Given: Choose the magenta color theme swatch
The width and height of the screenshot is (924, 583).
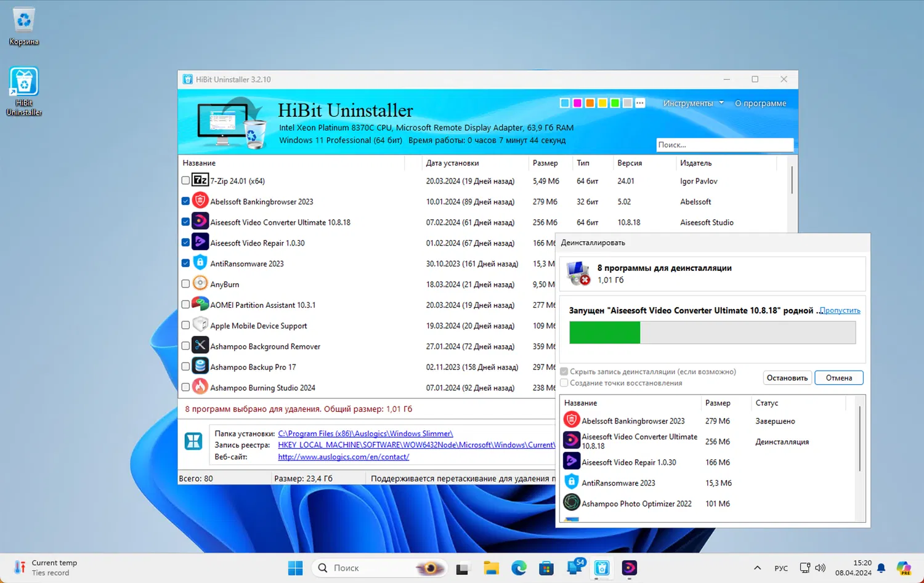Looking at the screenshot, I should click(577, 103).
